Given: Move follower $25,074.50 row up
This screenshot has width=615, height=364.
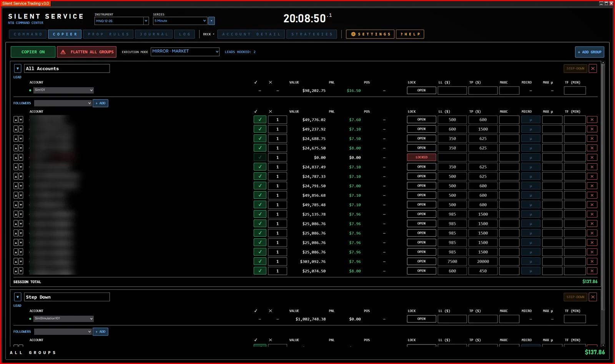Looking at the screenshot, I should pyautogui.click(x=16, y=271).
